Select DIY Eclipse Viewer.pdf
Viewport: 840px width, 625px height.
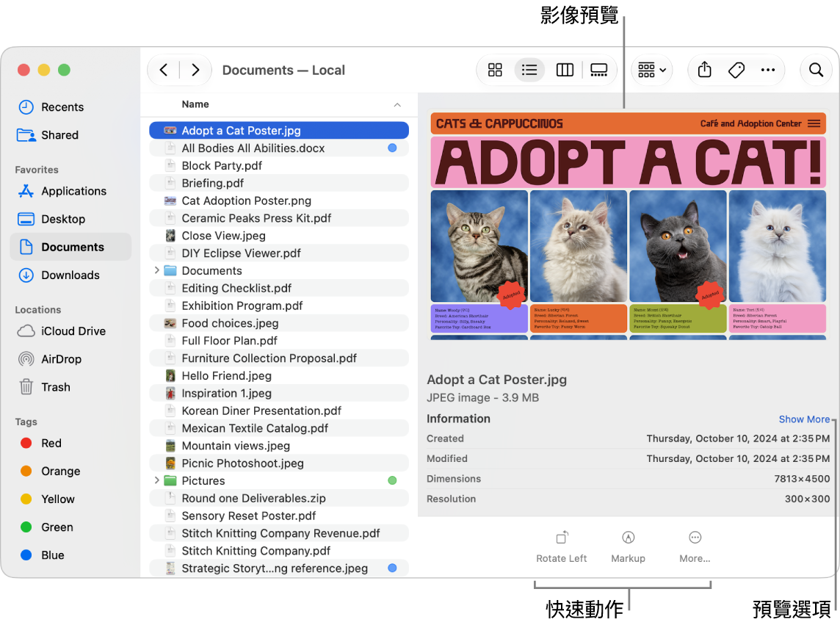(x=278, y=253)
